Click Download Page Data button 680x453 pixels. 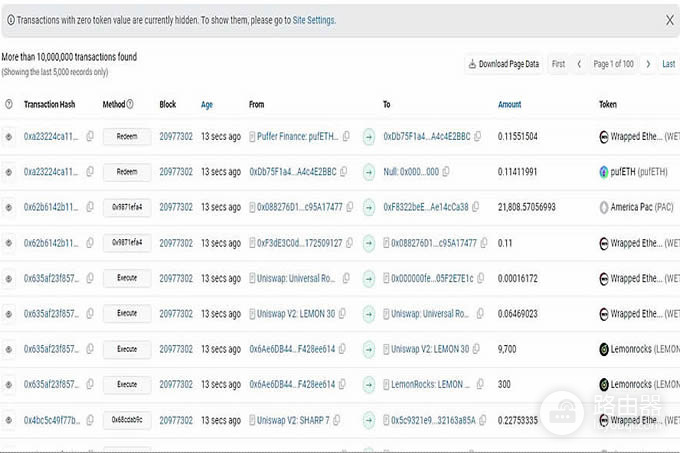click(x=503, y=64)
